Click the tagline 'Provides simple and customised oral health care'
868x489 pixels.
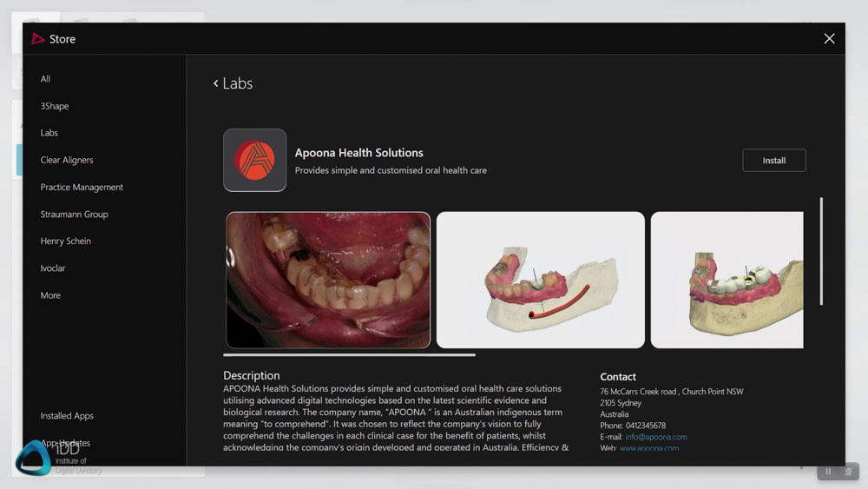point(391,170)
